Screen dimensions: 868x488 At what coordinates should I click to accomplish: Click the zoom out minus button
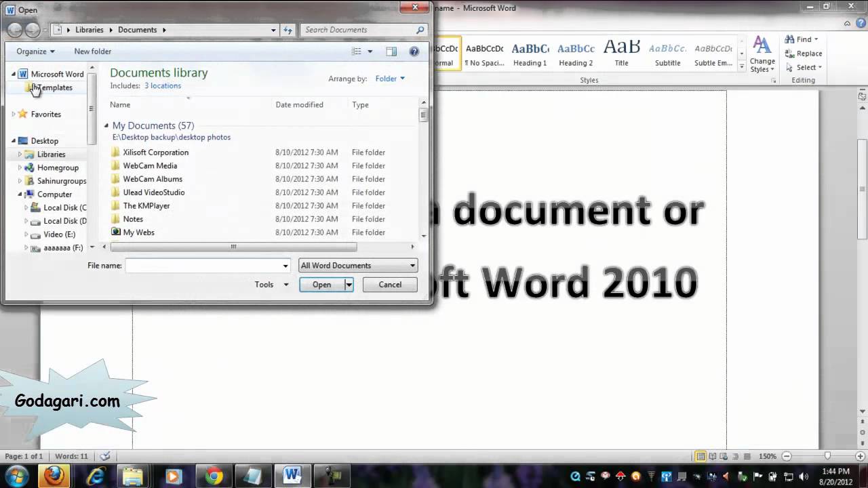787,457
